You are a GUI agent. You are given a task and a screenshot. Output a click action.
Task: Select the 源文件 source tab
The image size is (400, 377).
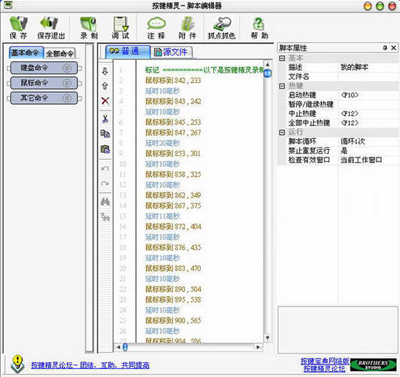(171, 52)
